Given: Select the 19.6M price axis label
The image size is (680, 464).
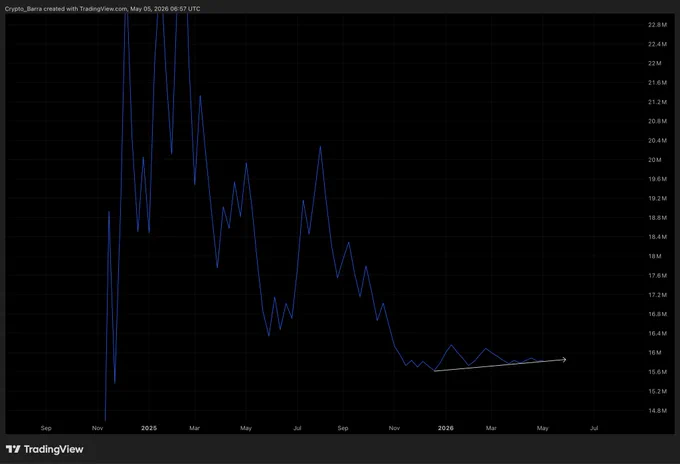Looking at the screenshot, I should (x=657, y=179).
